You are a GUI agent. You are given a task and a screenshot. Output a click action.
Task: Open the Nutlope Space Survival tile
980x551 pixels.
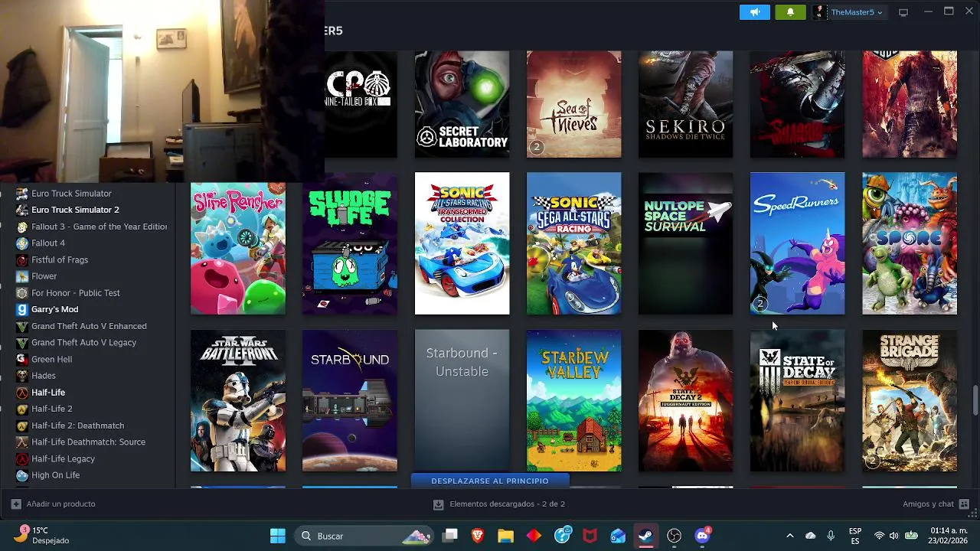click(x=685, y=243)
